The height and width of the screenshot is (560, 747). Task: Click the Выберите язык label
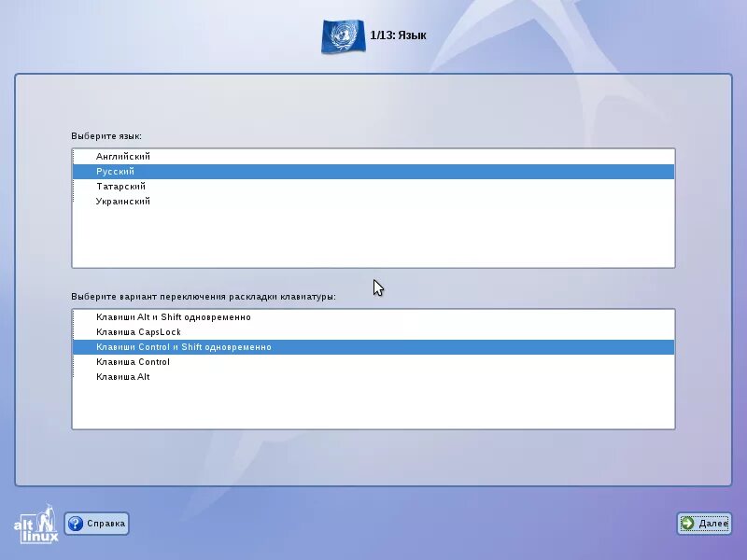tap(106, 136)
